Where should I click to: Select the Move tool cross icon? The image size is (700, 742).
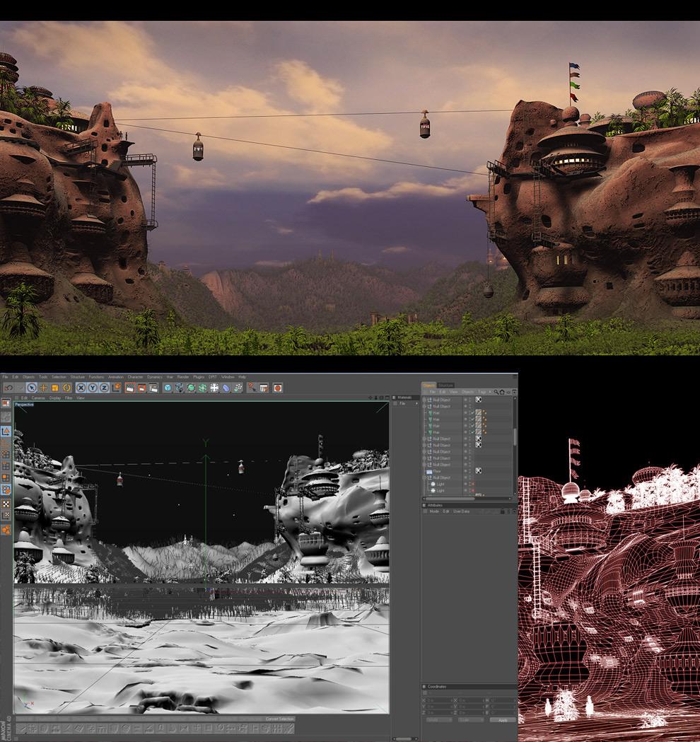[43, 388]
